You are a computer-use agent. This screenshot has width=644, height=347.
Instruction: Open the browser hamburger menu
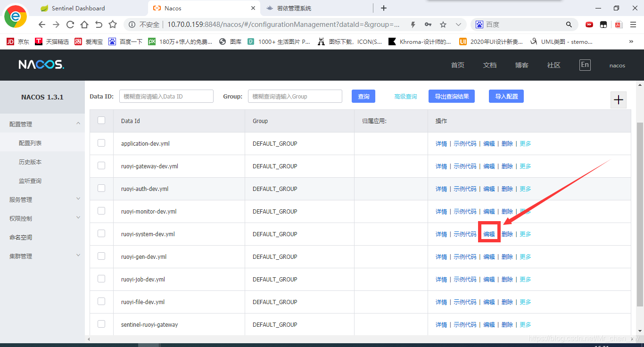(x=633, y=25)
